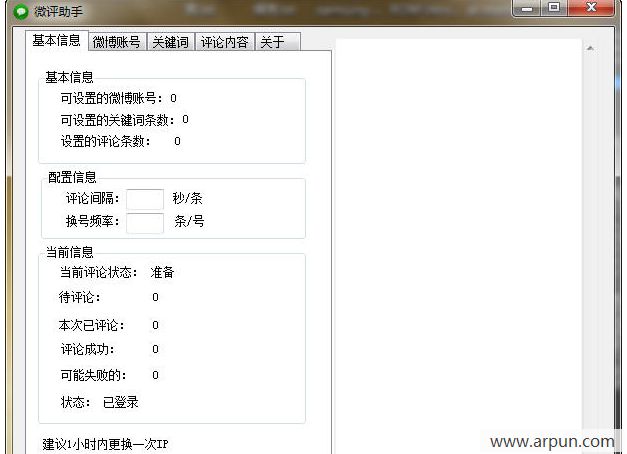
Task: Click the scroll-up arrow of log panel
Action: point(590,48)
